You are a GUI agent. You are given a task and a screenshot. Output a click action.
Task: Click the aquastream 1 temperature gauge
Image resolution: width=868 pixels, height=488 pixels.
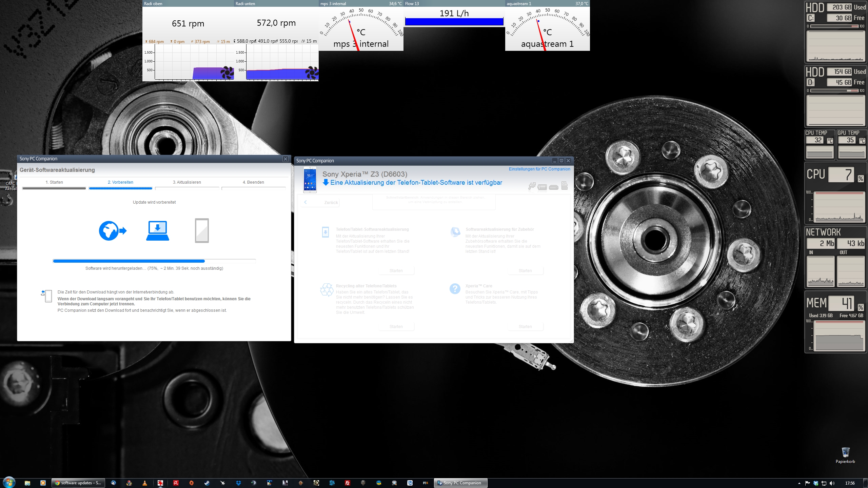[x=547, y=29]
